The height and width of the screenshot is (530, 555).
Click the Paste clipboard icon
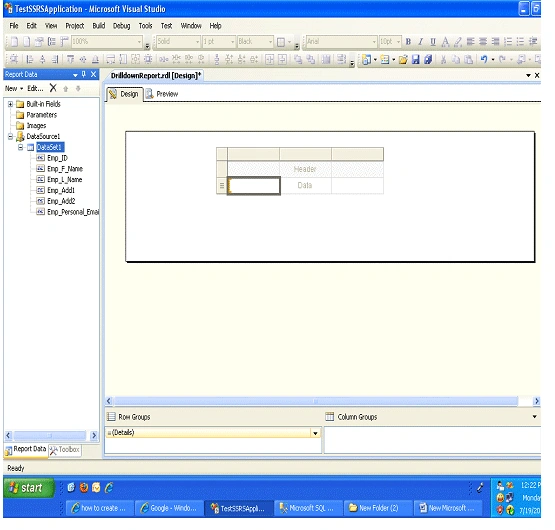tap(468, 59)
